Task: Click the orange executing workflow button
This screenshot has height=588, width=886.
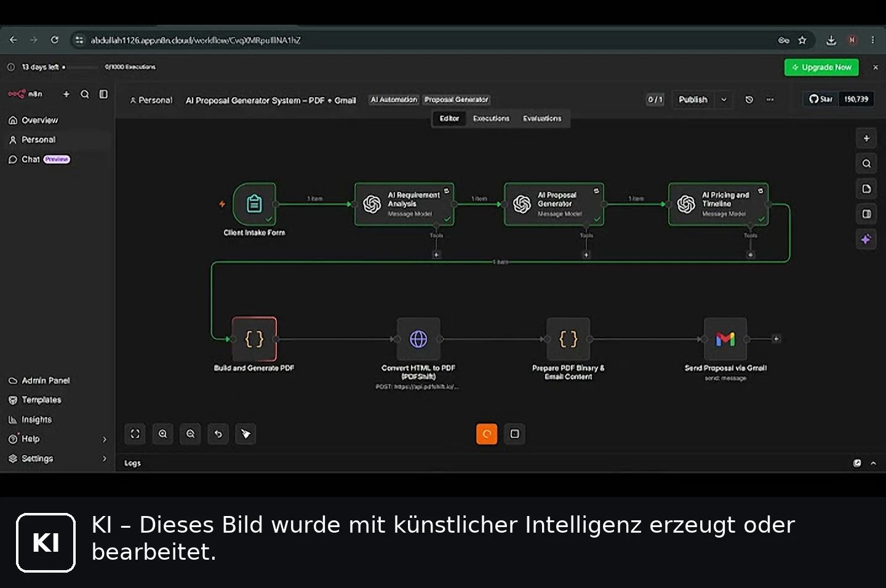Action: coord(487,434)
